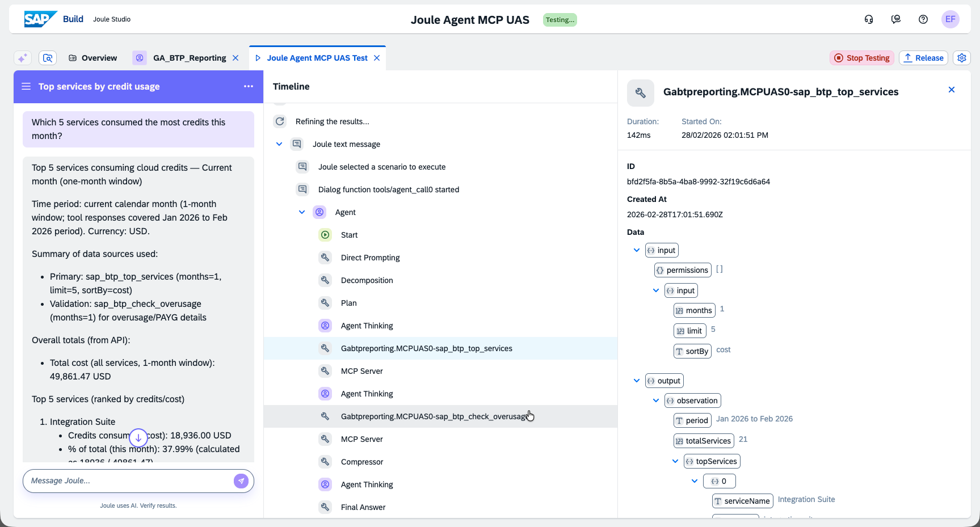Open the settings gear next to Release
The width and height of the screenshot is (980, 527).
point(962,58)
